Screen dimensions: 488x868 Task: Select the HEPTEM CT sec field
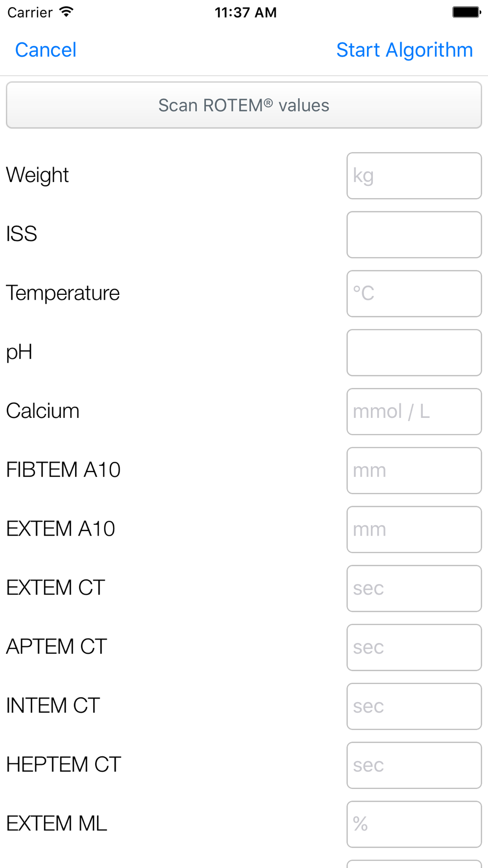pos(414,765)
